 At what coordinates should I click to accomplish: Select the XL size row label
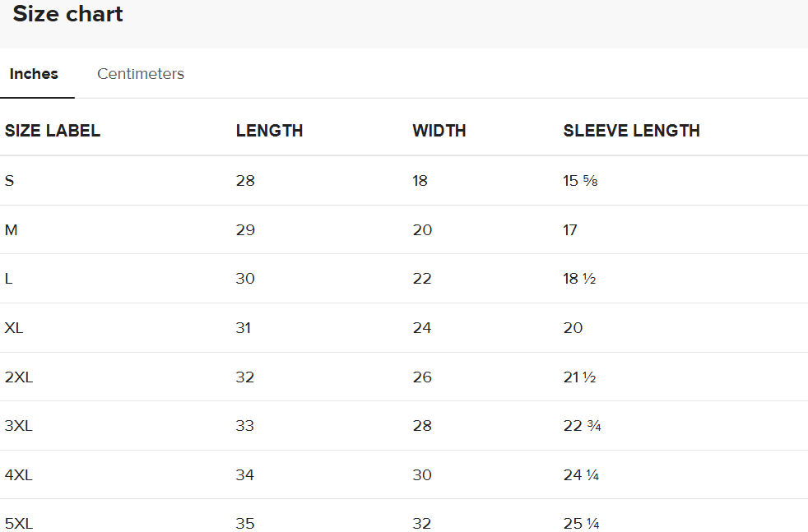pos(14,328)
